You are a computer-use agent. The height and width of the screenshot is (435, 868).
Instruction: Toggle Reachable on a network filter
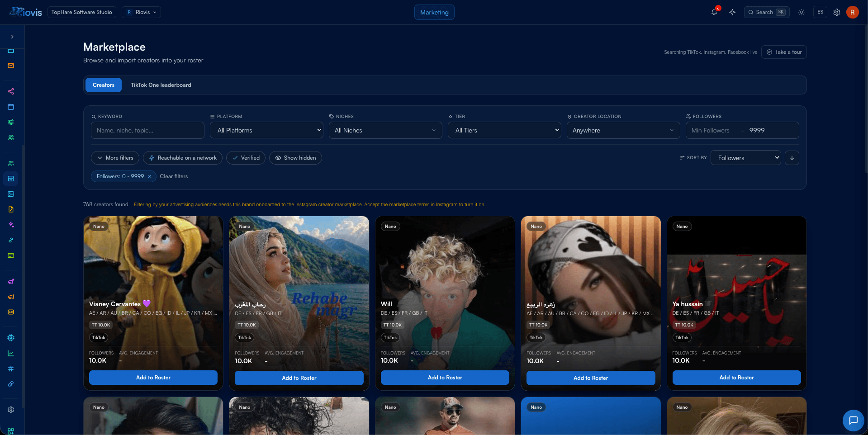click(183, 158)
